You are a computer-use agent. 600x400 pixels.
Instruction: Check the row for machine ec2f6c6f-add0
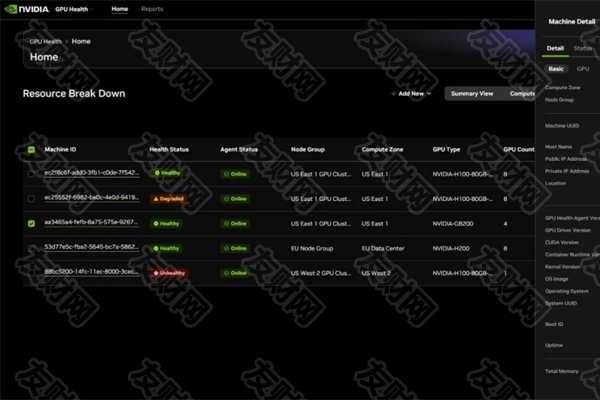31,174
